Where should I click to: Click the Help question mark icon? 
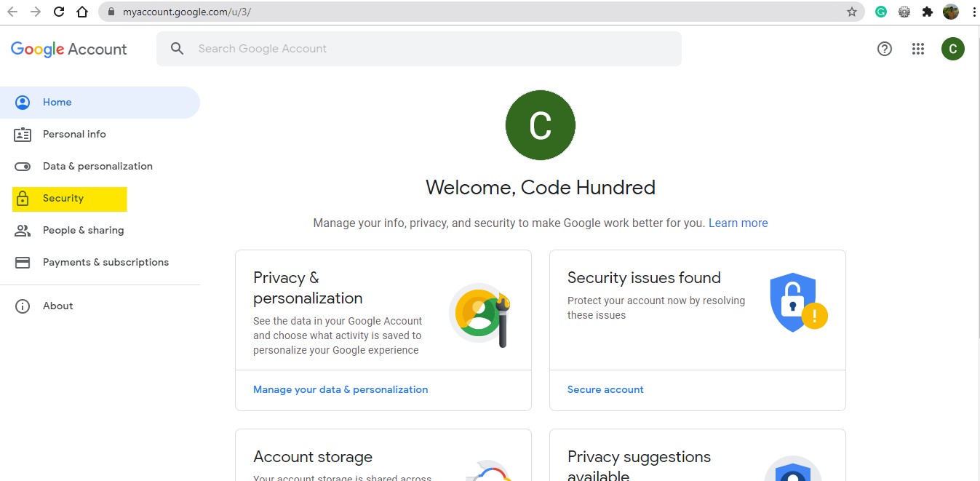click(x=885, y=49)
